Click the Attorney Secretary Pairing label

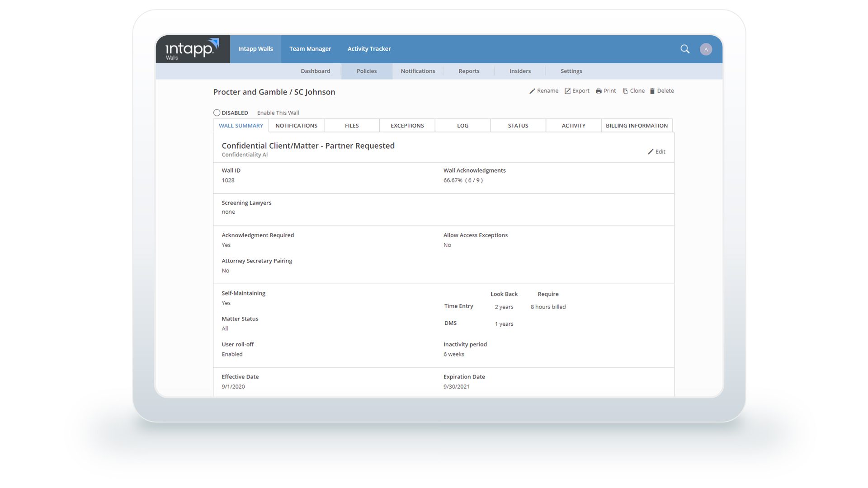coord(257,261)
